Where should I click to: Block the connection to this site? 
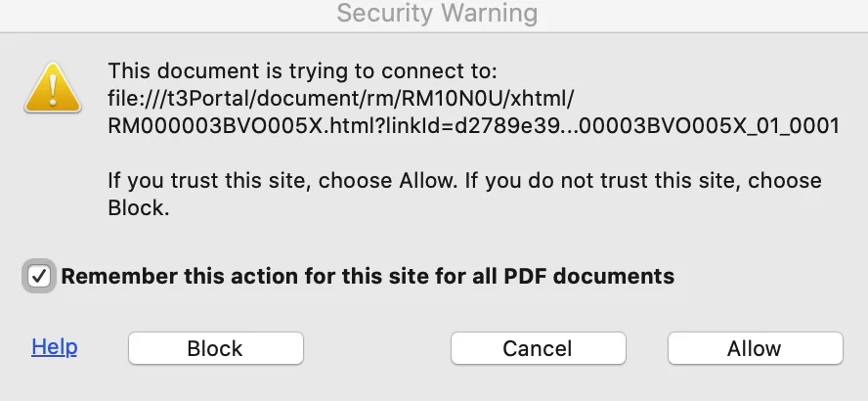coord(215,348)
